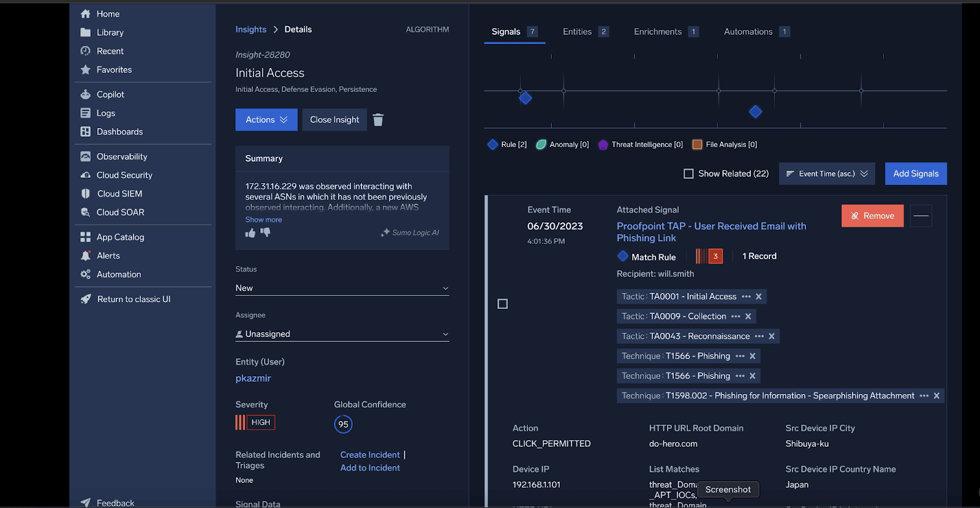980x508 pixels.
Task: Expand the Actions dropdown button
Action: (266, 120)
